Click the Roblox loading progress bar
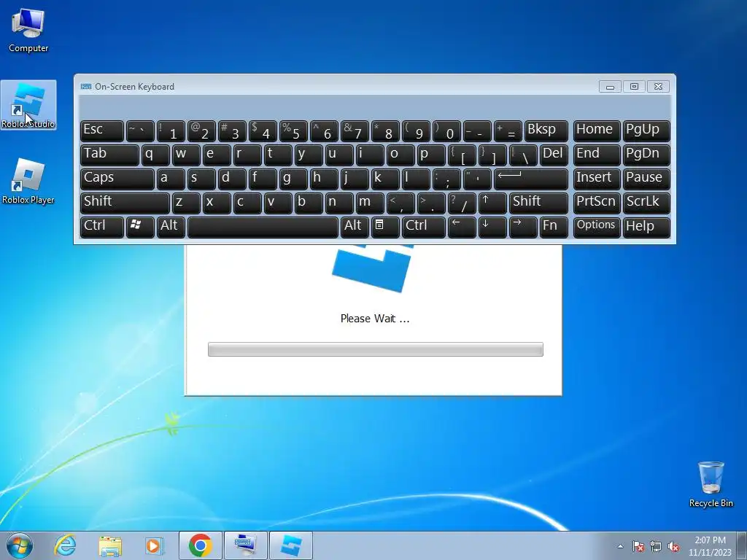 click(376, 349)
